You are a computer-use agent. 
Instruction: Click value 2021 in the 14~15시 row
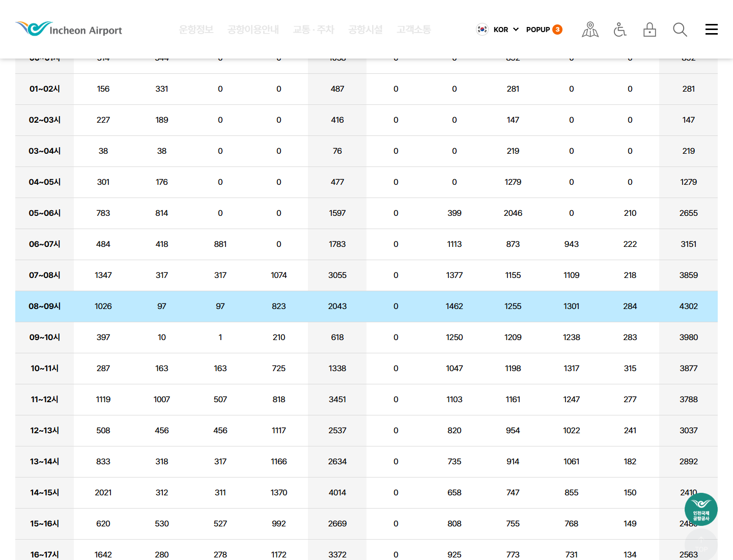click(x=103, y=493)
